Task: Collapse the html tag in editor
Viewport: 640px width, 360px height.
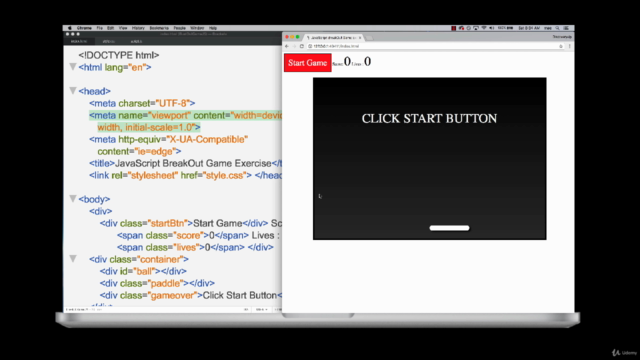Action: (x=73, y=67)
